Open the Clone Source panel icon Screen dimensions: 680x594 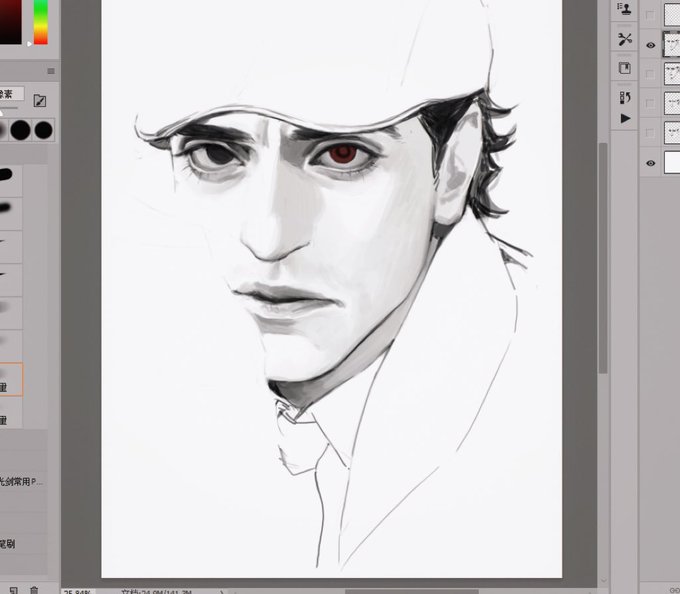pos(624,9)
